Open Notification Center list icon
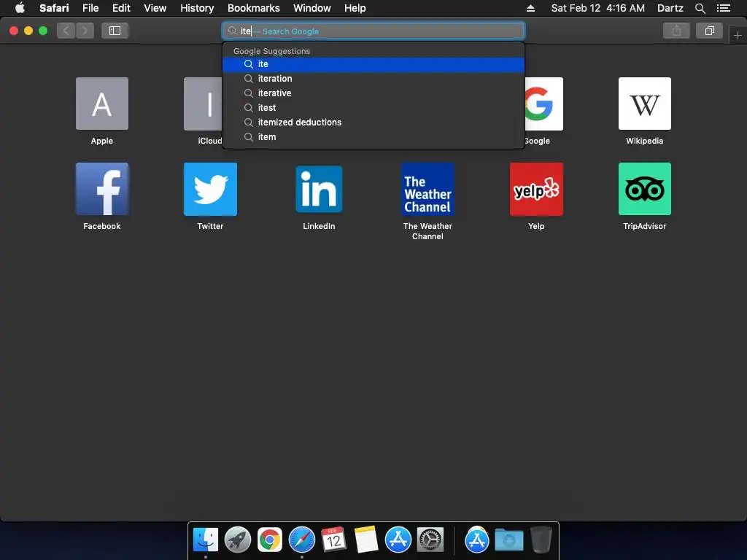Viewport: 747px width, 560px height. [x=724, y=8]
